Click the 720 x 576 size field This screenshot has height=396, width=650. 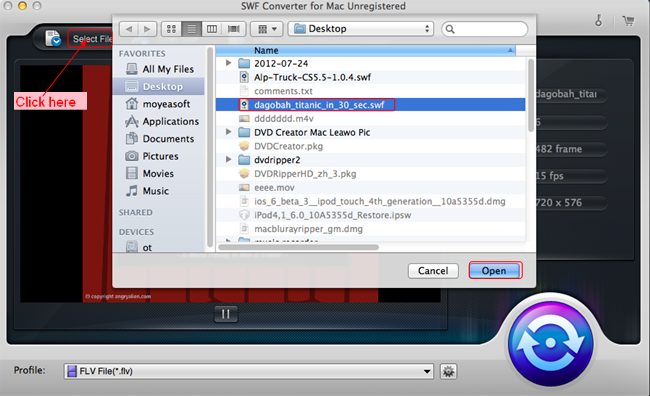click(571, 202)
